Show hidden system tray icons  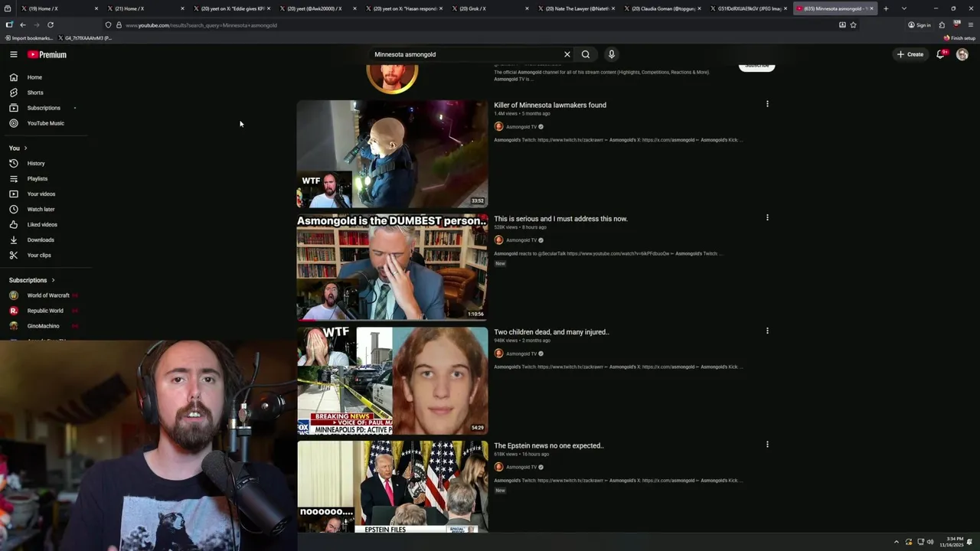tap(897, 542)
